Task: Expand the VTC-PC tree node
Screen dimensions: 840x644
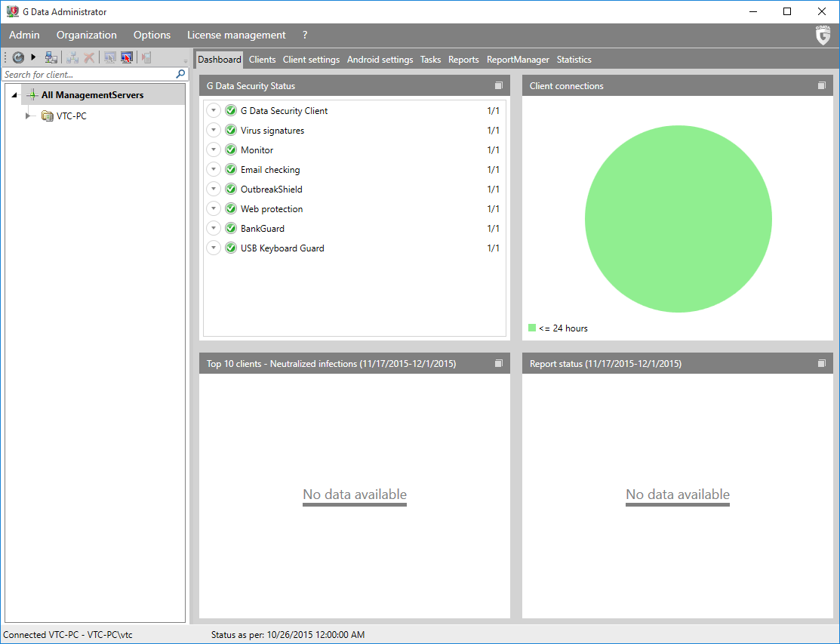Action: coord(29,116)
